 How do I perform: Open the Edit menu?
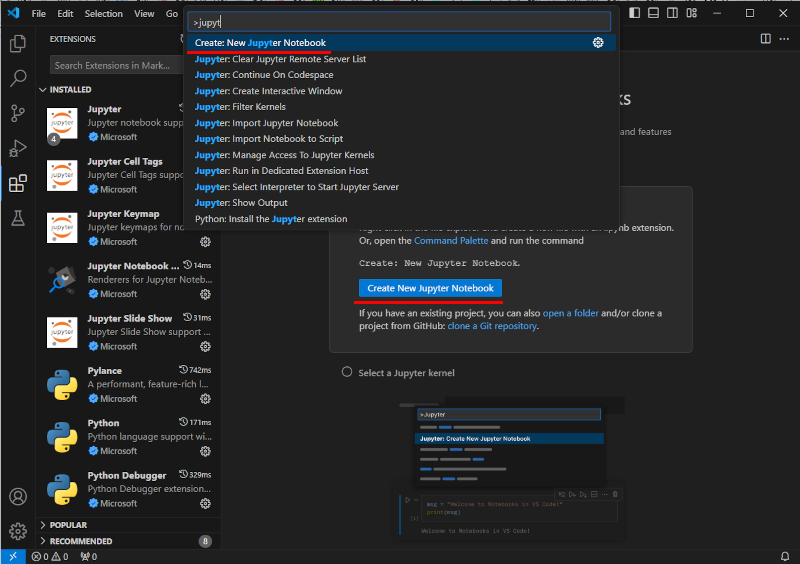pyautogui.click(x=65, y=14)
